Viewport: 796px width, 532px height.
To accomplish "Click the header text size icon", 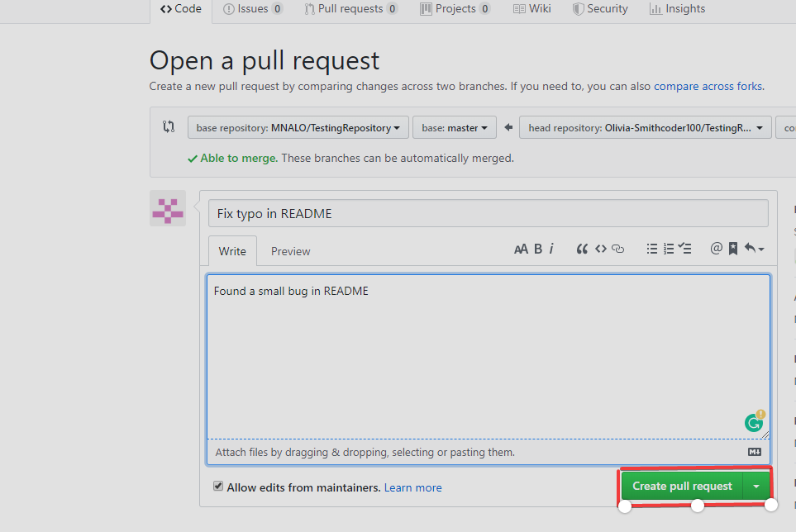I will point(521,249).
